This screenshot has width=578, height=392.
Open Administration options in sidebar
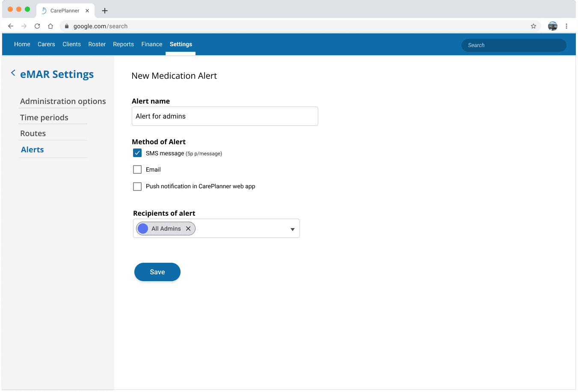63,101
